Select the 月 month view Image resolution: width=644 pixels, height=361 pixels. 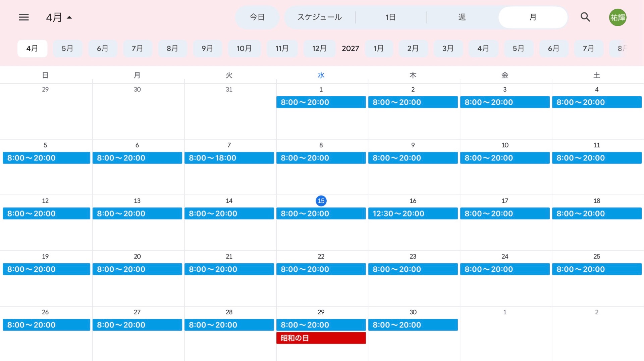pyautogui.click(x=533, y=17)
